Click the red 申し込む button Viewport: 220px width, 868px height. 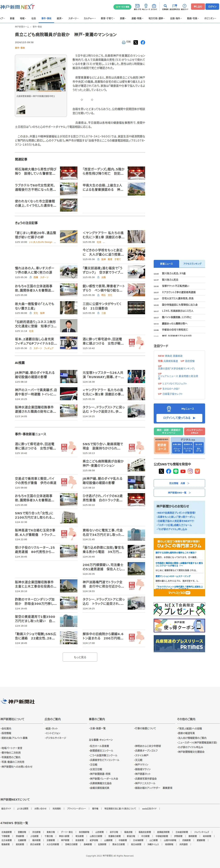(x=198, y=7)
